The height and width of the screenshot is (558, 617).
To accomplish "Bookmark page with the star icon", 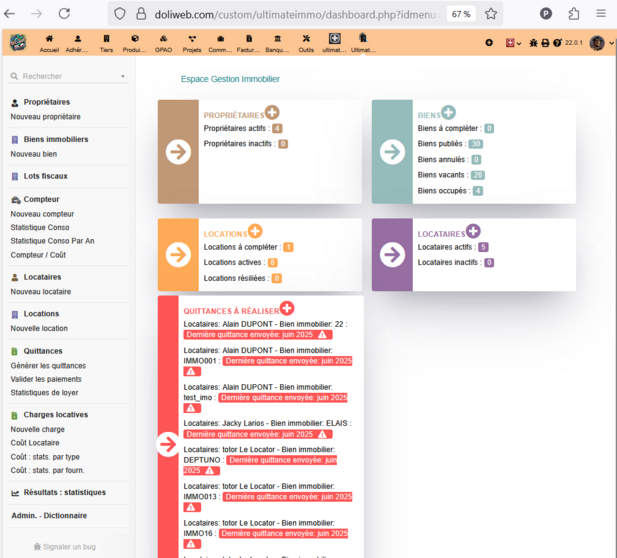I will (x=491, y=14).
